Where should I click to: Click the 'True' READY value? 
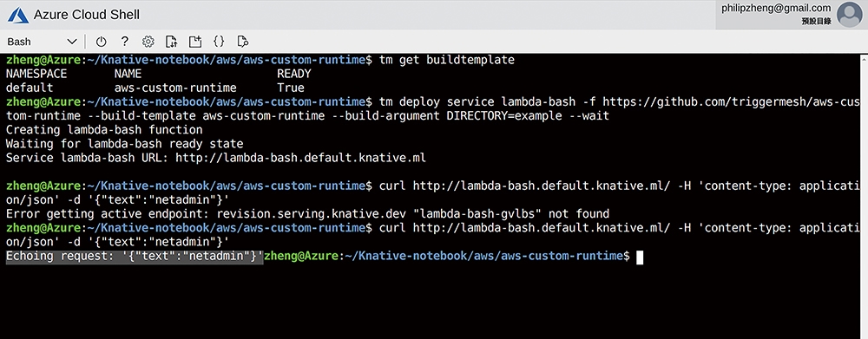[291, 88]
